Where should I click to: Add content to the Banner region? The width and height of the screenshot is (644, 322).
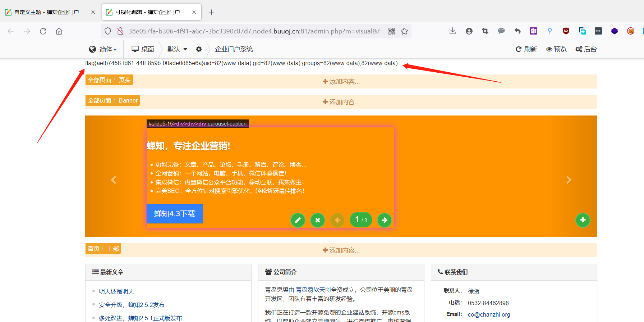tap(341, 102)
